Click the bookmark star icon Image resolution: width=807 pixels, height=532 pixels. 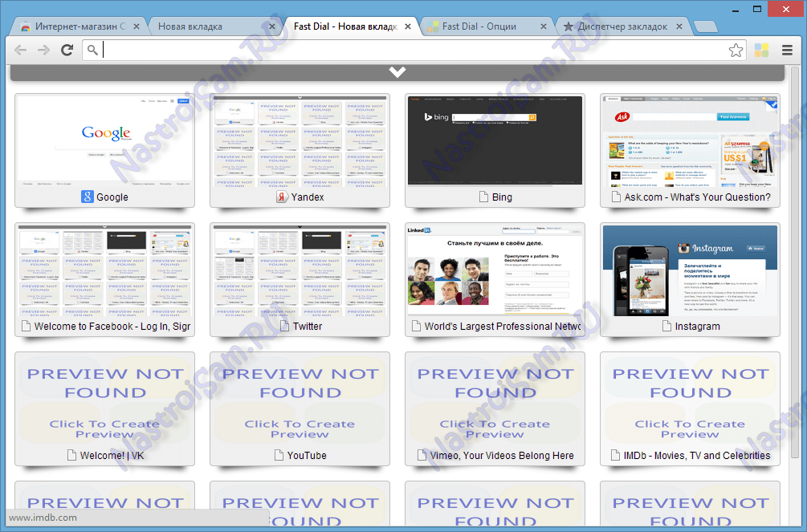point(736,50)
